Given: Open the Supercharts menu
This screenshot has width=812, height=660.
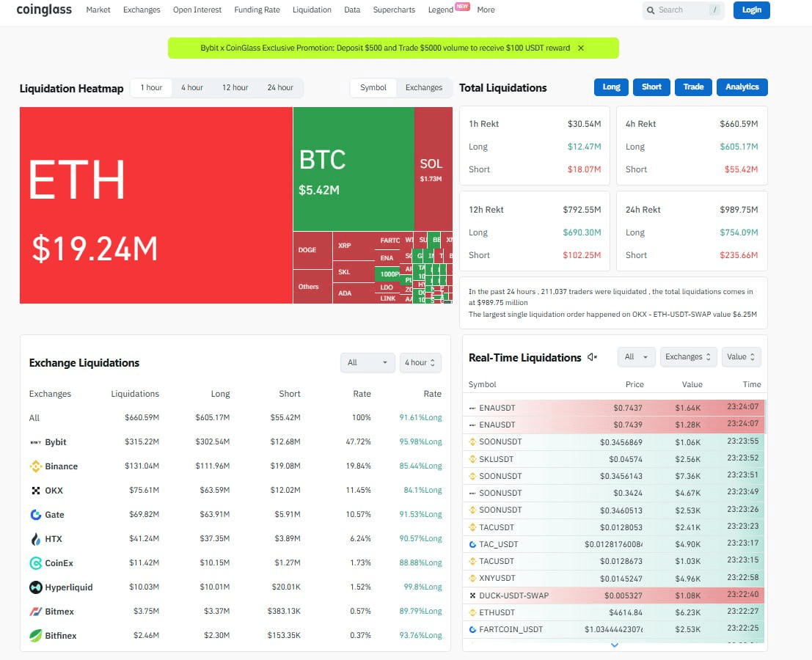Looking at the screenshot, I should 394,10.
